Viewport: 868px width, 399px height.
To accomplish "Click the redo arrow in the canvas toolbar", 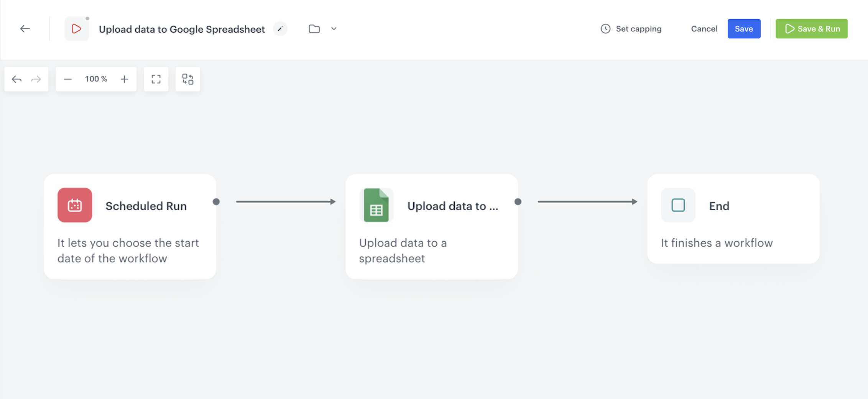I will (36, 79).
